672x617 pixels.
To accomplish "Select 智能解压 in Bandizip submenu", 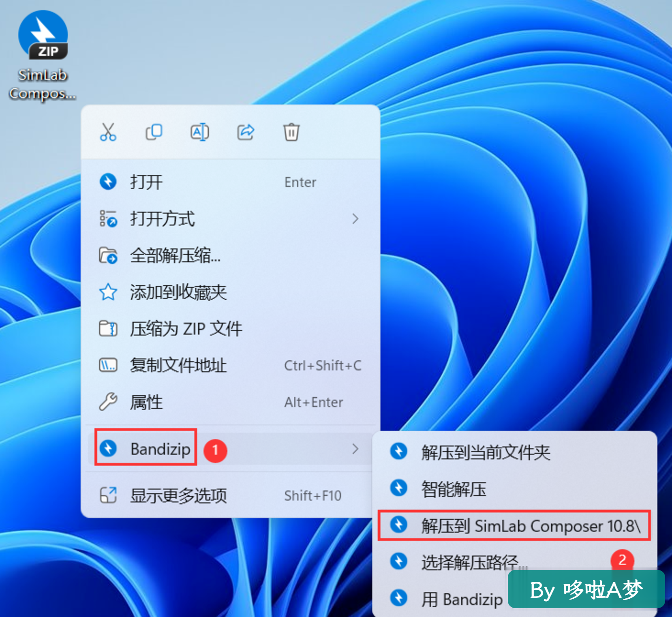I will click(x=514, y=488).
